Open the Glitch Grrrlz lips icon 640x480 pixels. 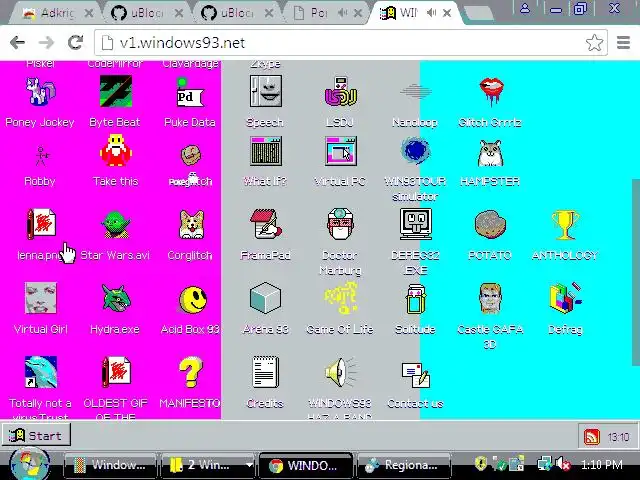coord(491,91)
